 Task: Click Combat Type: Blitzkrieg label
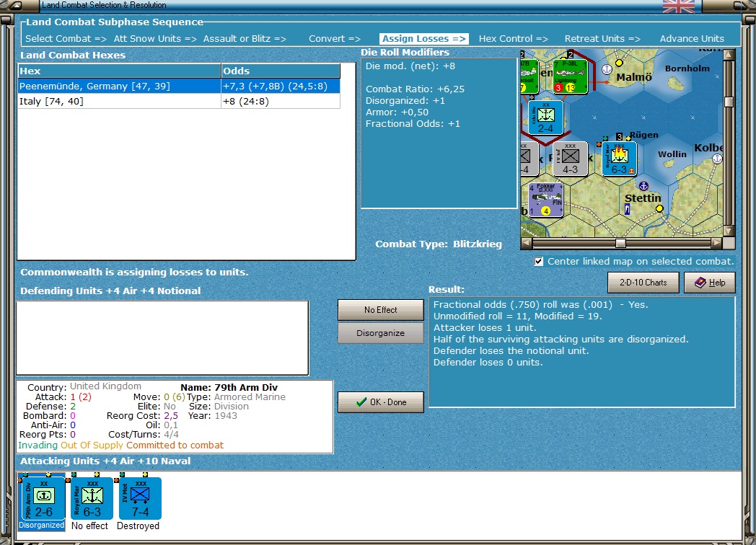click(x=439, y=244)
